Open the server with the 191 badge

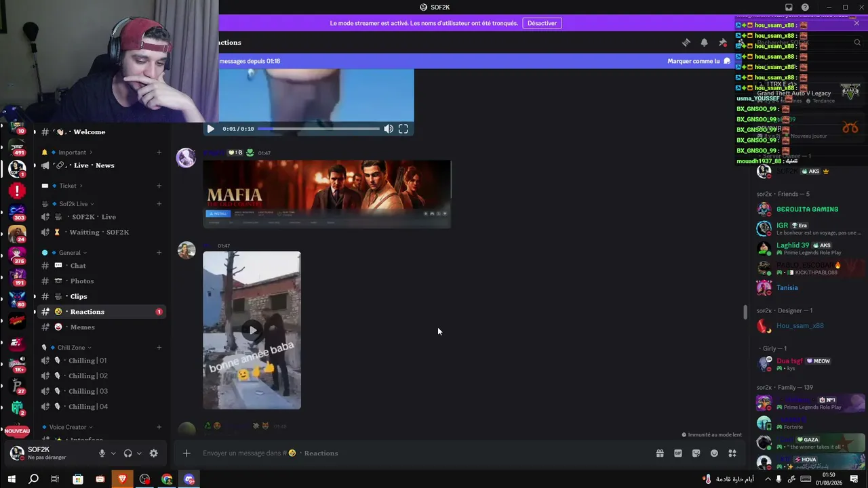[17, 277]
